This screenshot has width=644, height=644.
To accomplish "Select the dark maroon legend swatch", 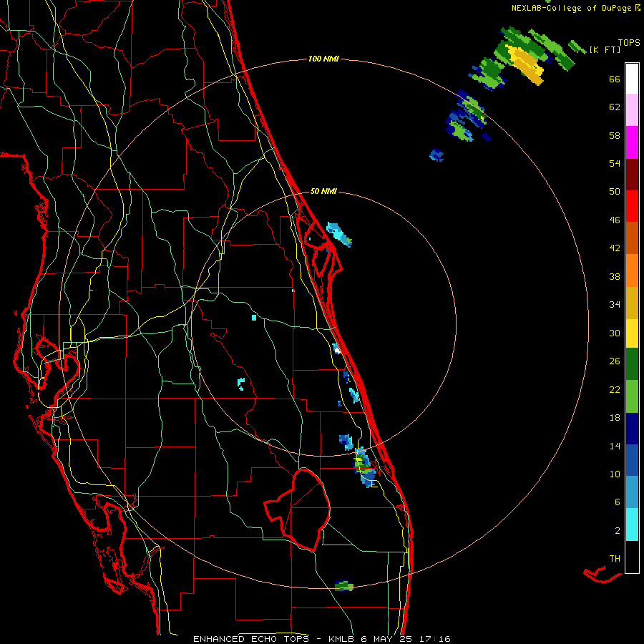I will pyautogui.click(x=632, y=175).
